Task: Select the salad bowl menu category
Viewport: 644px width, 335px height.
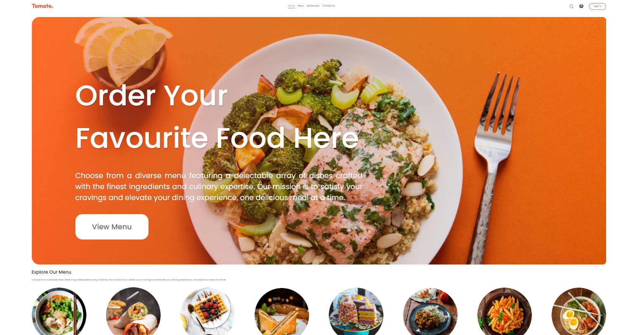Action: pos(59,312)
